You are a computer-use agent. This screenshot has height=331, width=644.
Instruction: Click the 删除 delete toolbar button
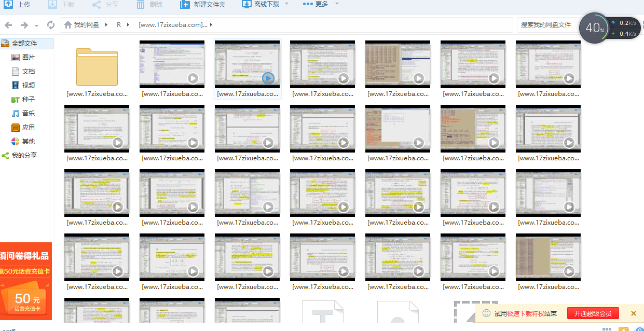150,4
